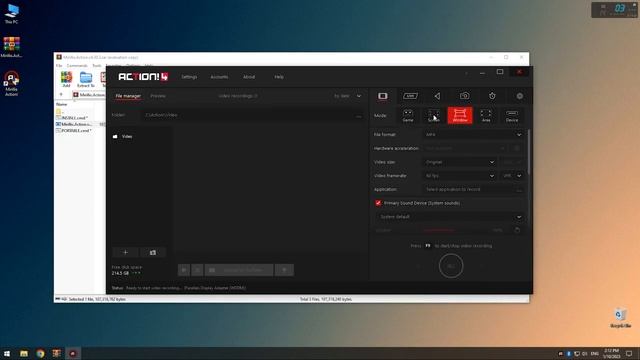Open the About menu in Action!
The width and height of the screenshot is (640, 360).
[x=249, y=77]
